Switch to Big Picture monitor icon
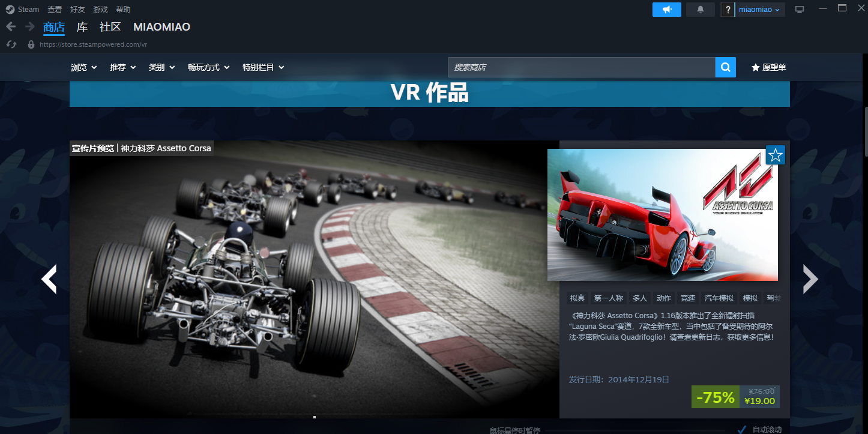This screenshot has width=868, height=434. [x=799, y=9]
